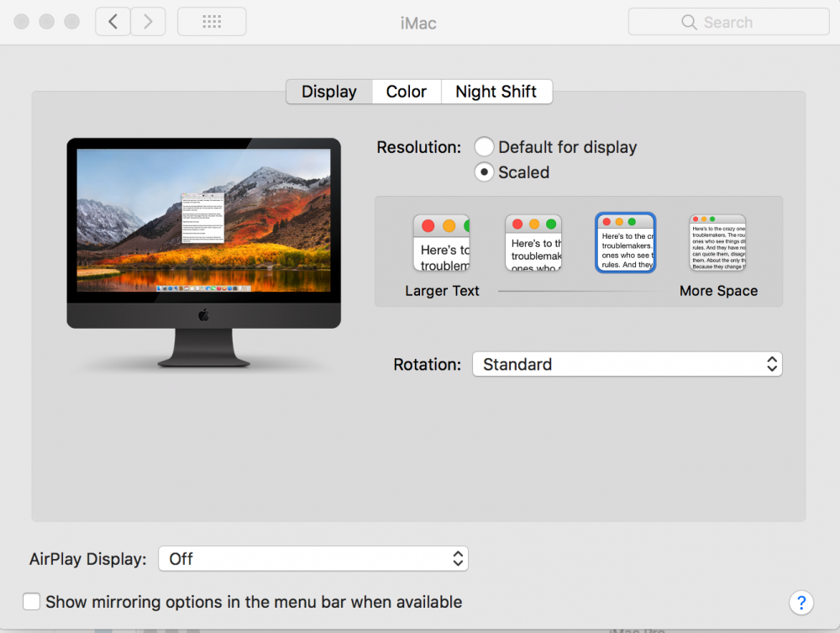Click the Search field in toolbar
Viewport: 840px width, 633px height.
click(x=728, y=22)
